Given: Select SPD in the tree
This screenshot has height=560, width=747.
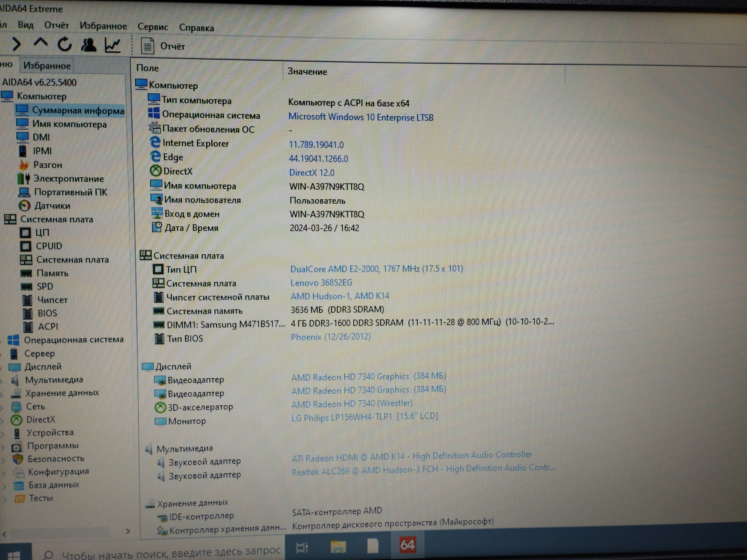Looking at the screenshot, I should click(x=45, y=287).
